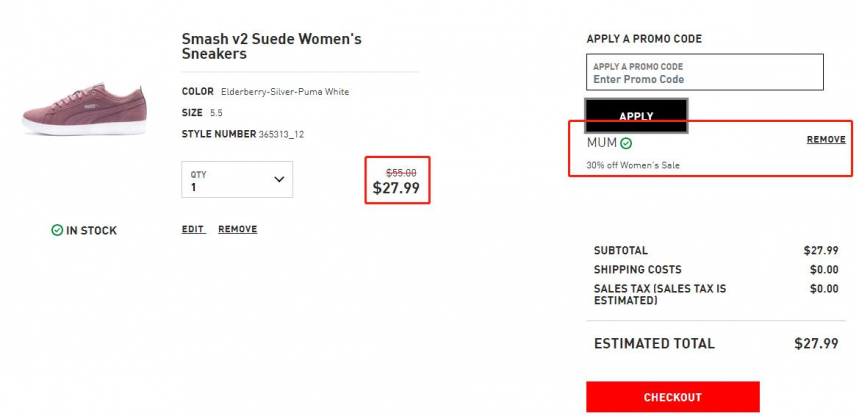Click the green checkmark next to MUM

pos(626,143)
